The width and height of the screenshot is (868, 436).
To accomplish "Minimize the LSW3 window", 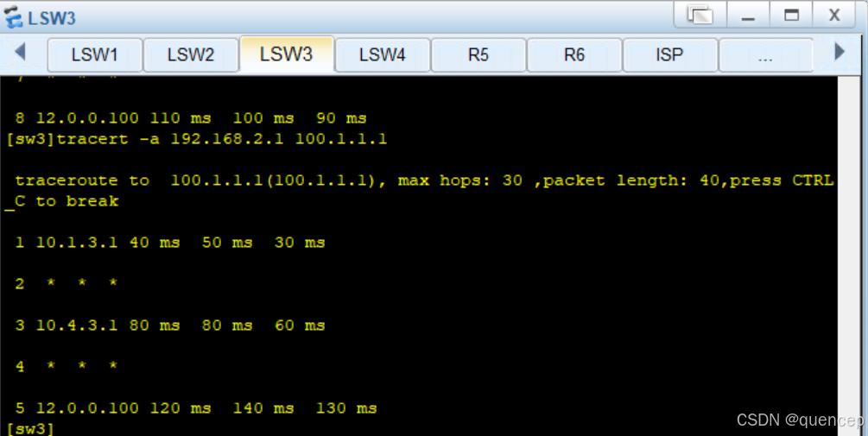I will click(x=748, y=15).
